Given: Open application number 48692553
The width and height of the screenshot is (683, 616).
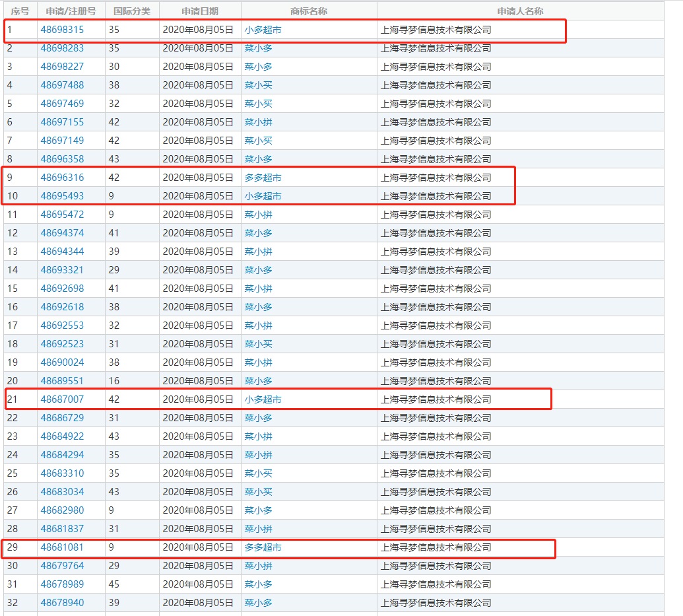Looking at the screenshot, I should pos(62,325).
